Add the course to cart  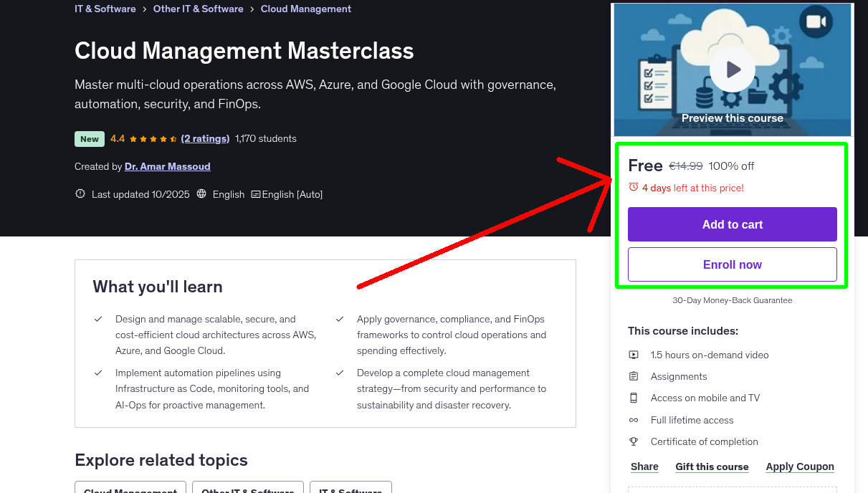click(x=732, y=224)
